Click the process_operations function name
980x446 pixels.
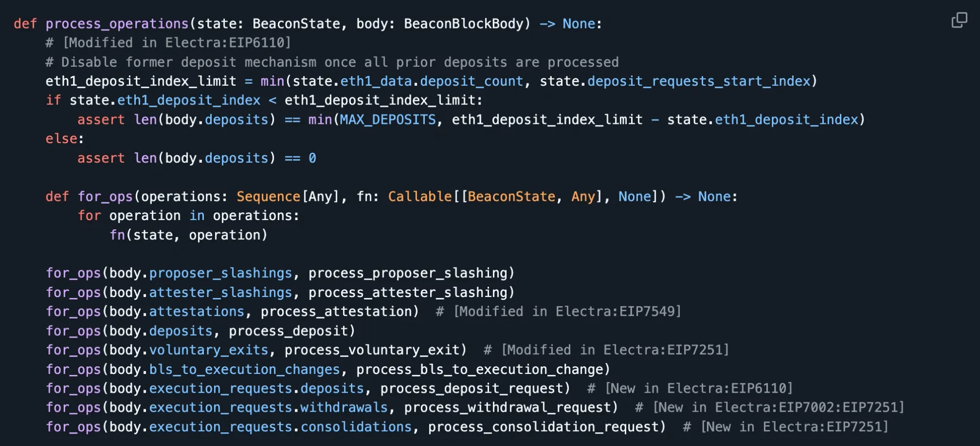[117, 24]
